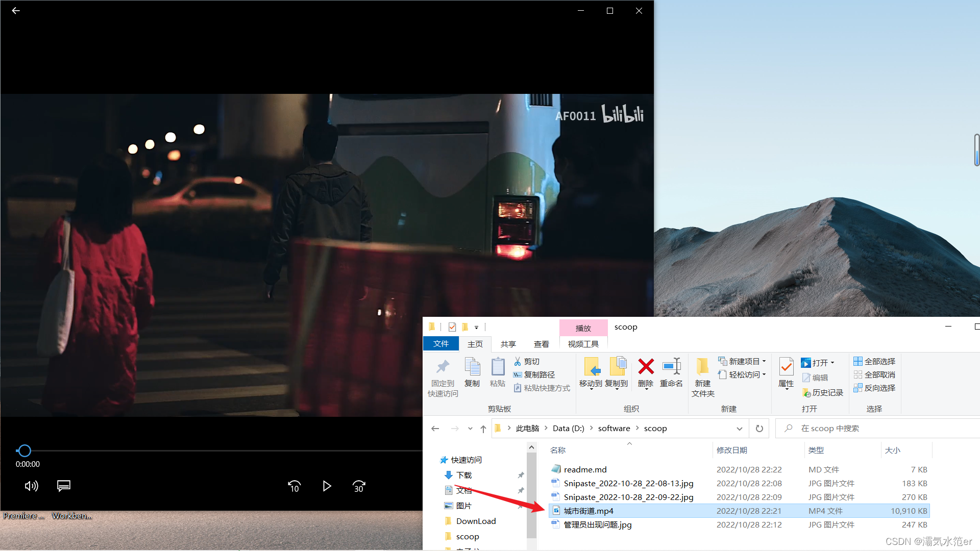Pin to Quick access (固定到快速访问)

coord(443,378)
